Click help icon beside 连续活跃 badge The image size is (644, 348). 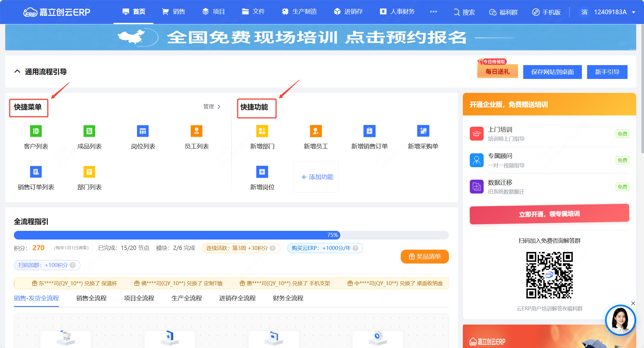tap(272, 248)
